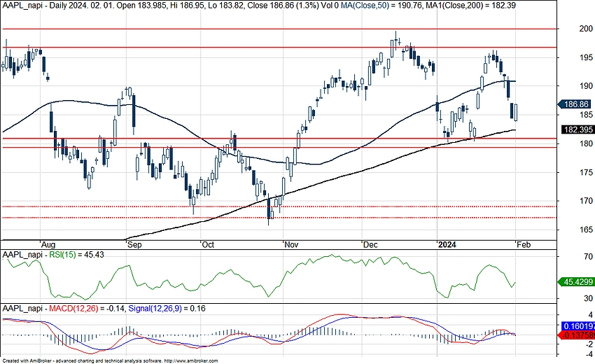Click the Dec label on the time axis
595x364 pixels.
pos(370,245)
